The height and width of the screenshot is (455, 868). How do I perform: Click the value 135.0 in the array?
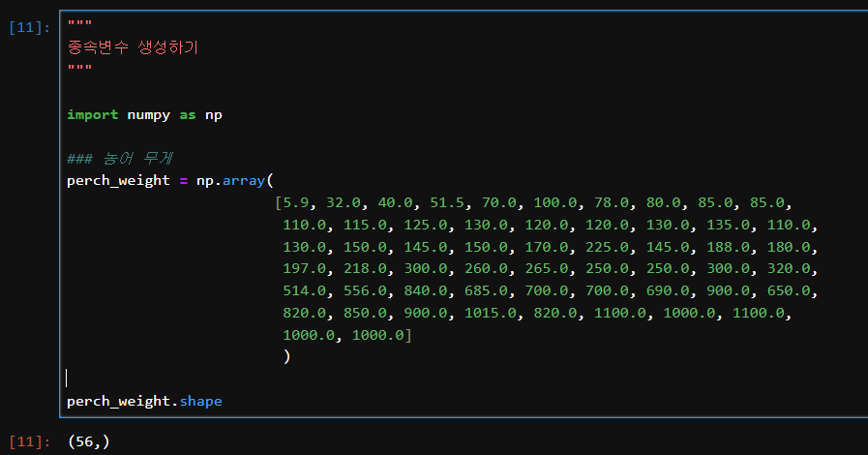728,225
